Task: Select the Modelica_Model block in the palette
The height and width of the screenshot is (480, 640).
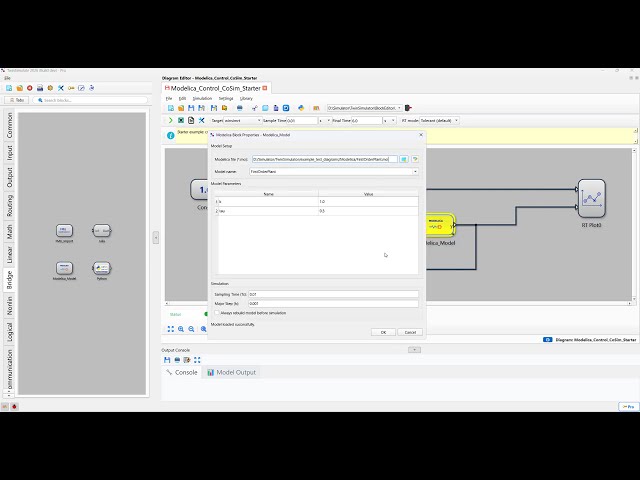Action: tap(64, 268)
